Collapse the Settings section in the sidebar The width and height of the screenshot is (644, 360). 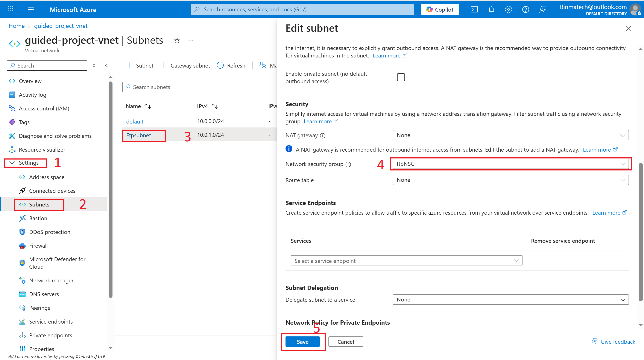[12, 163]
